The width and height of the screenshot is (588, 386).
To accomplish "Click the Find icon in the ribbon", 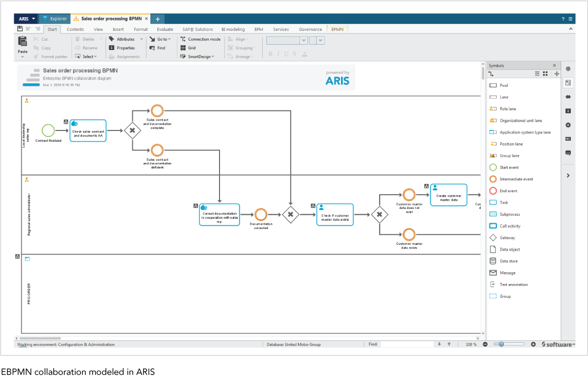I will [x=152, y=48].
